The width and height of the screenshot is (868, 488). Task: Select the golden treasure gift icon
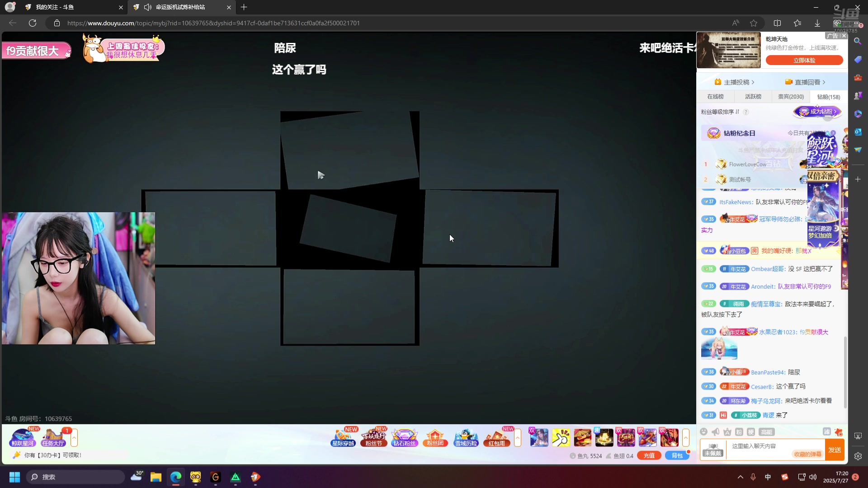[604, 437]
